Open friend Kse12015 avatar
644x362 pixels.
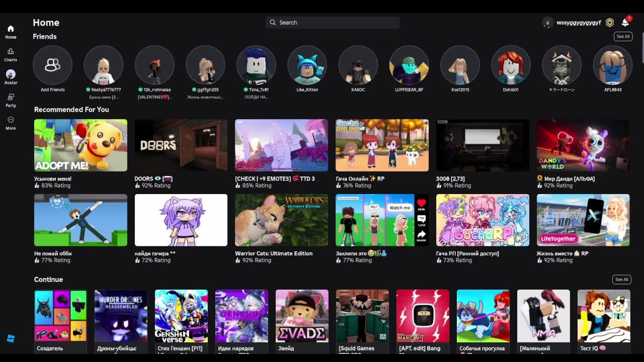[460, 65]
